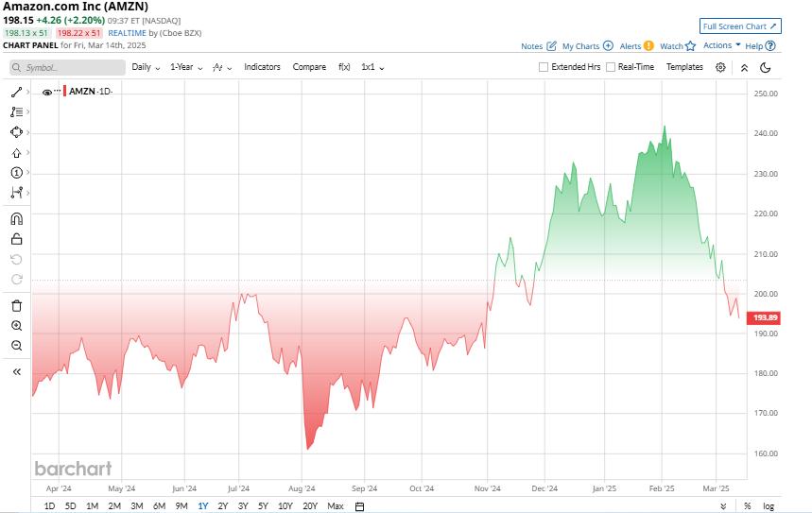Screen dimensions: 812x513
Task: Enable the Extended Hrs checkbox
Action: tap(544, 67)
